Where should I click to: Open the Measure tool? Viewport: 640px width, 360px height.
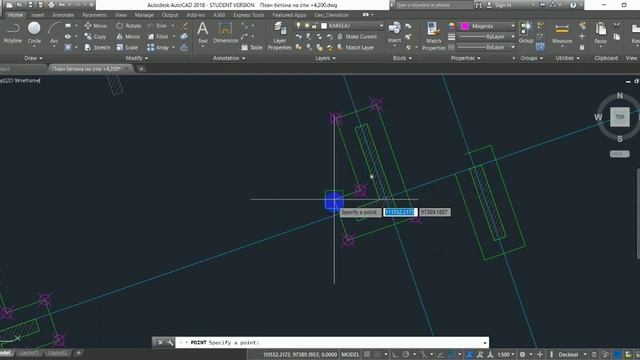(x=562, y=33)
